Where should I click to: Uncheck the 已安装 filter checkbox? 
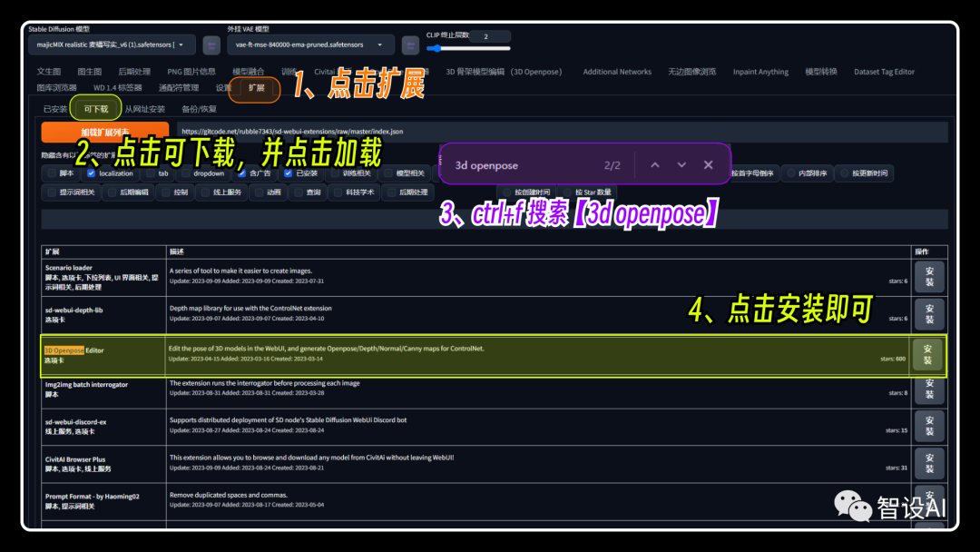[289, 173]
